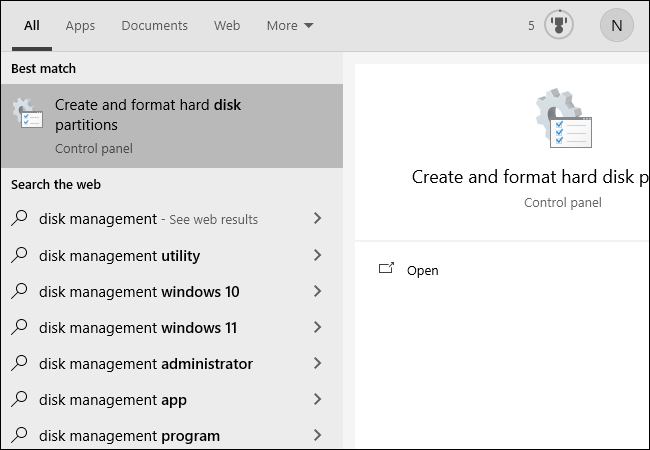Click Control panel label in preview pane
The image size is (650, 450).
point(563,203)
